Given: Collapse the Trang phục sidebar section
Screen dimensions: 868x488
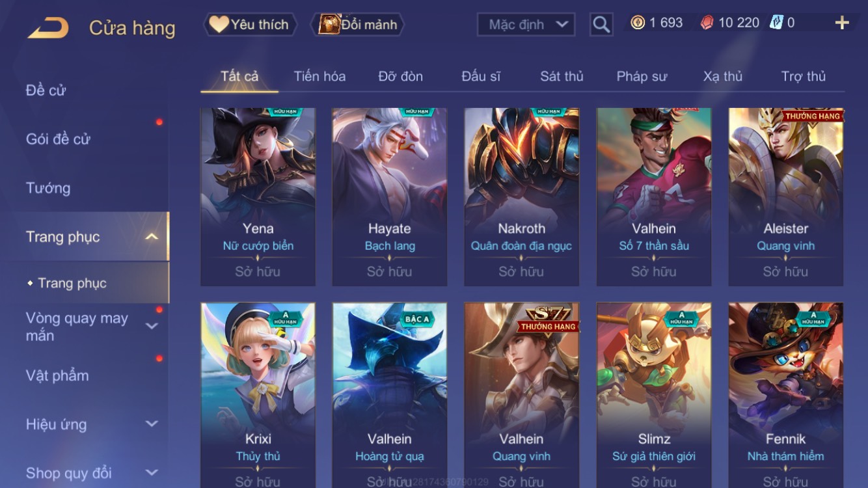Looking at the screenshot, I should (152, 237).
